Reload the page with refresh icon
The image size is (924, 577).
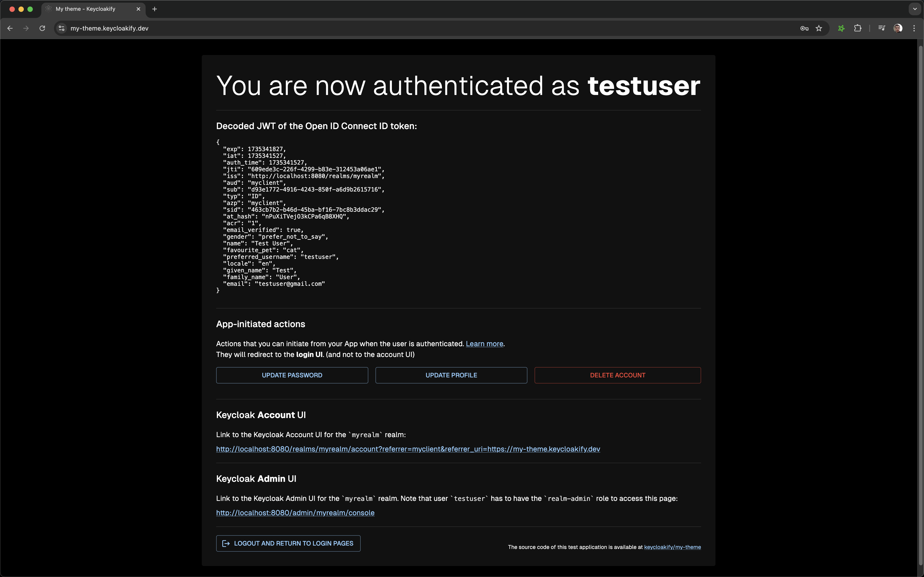pyautogui.click(x=42, y=28)
